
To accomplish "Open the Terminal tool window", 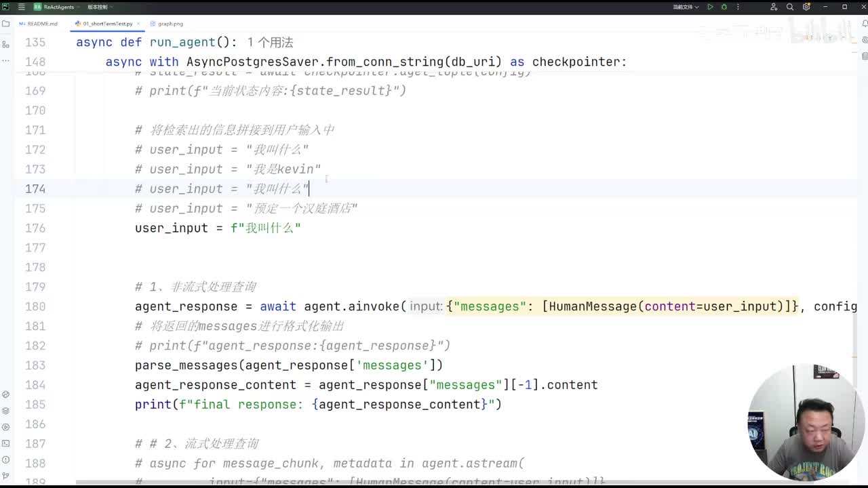I will pos(5,443).
